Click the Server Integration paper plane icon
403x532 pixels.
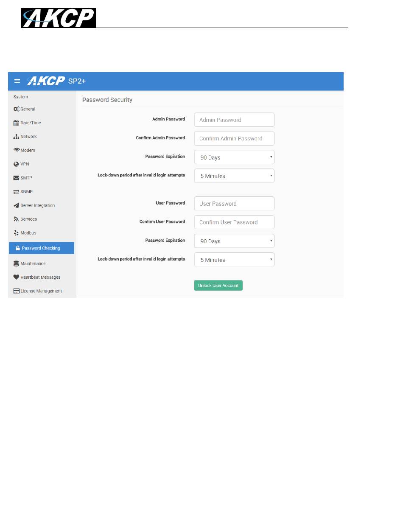[16, 205]
